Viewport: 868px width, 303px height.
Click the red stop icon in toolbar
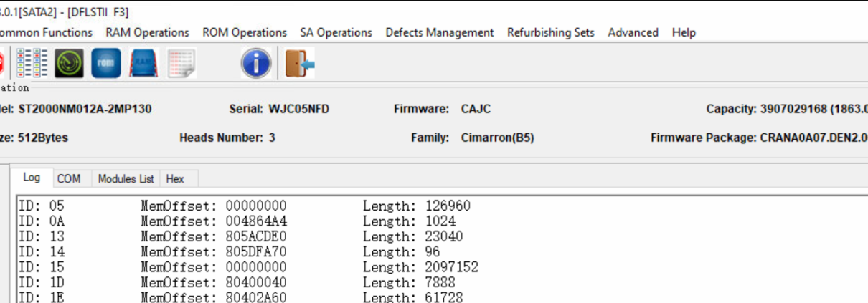[2, 63]
